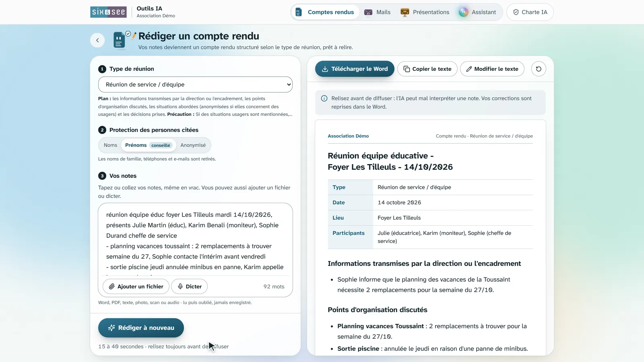
Task: Open the Assistant tab
Action: pyautogui.click(x=478, y=12)
